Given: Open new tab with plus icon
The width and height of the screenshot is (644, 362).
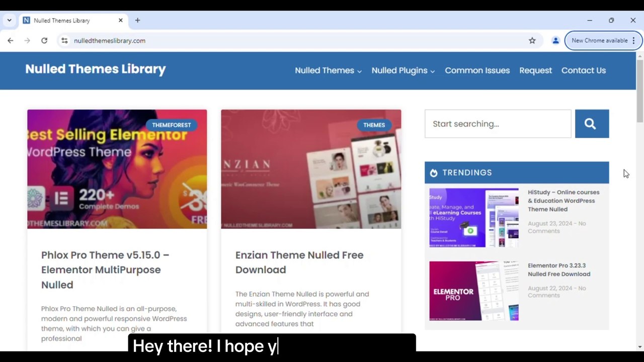Looking at the screenshot, I should click(137, 21).
